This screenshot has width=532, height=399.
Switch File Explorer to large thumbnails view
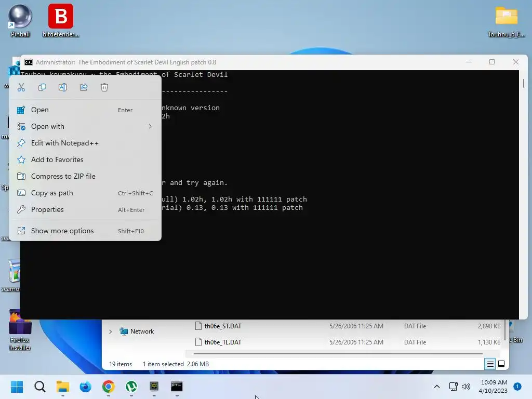[x=501, y=364]
